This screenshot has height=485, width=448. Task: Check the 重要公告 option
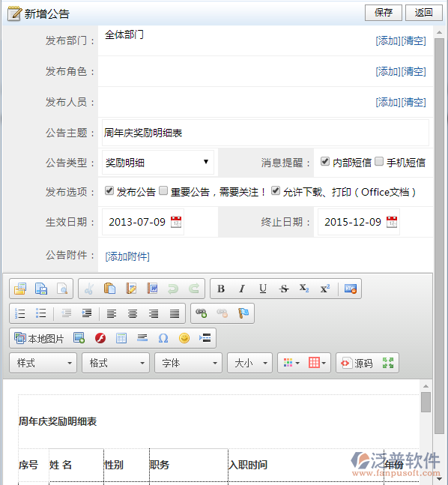pyautogui.click(x=163, y=190)
